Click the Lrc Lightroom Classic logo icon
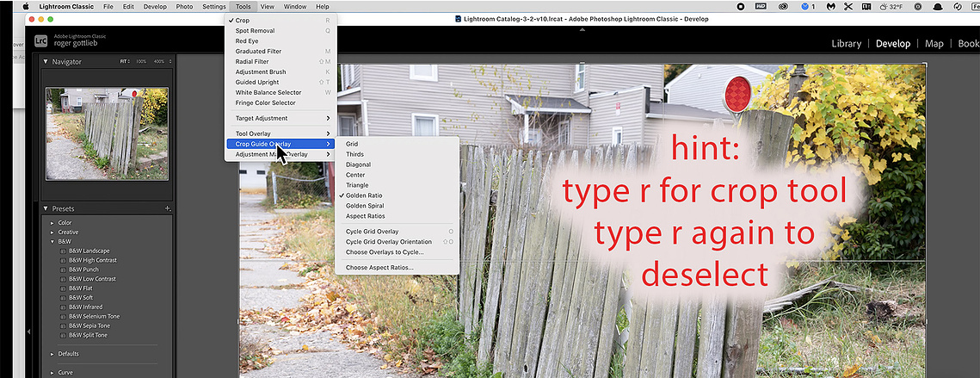980x378 pixels. pos(40,40)
